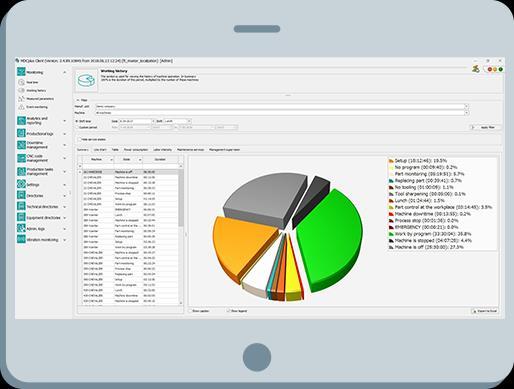Viewport: 514px width, 389px height.
Task: Open the Machine combo box dropdown arrow
Action: [x=466, y=113]
